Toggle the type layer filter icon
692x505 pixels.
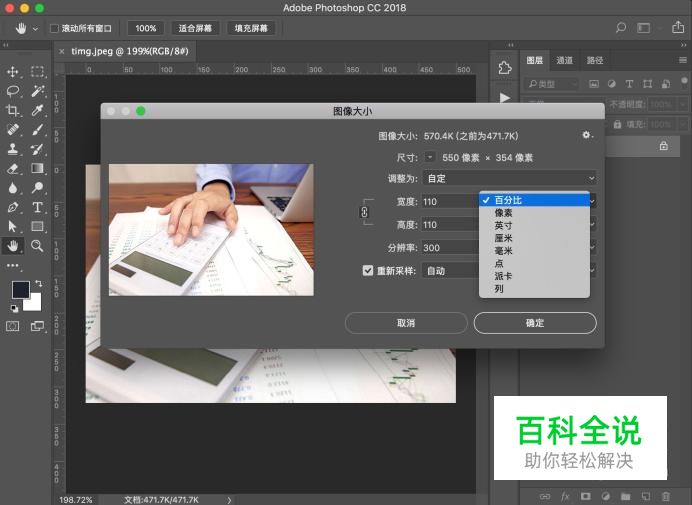(629, 84)
